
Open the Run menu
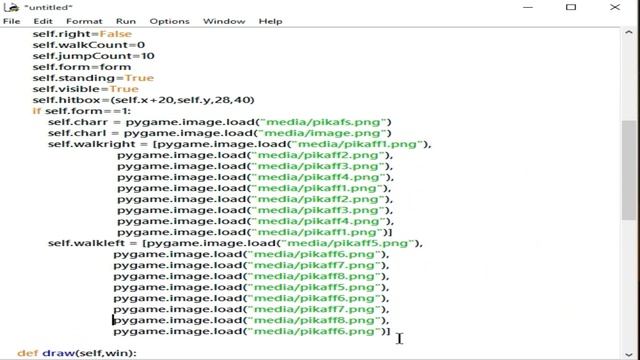coord(126,21)
